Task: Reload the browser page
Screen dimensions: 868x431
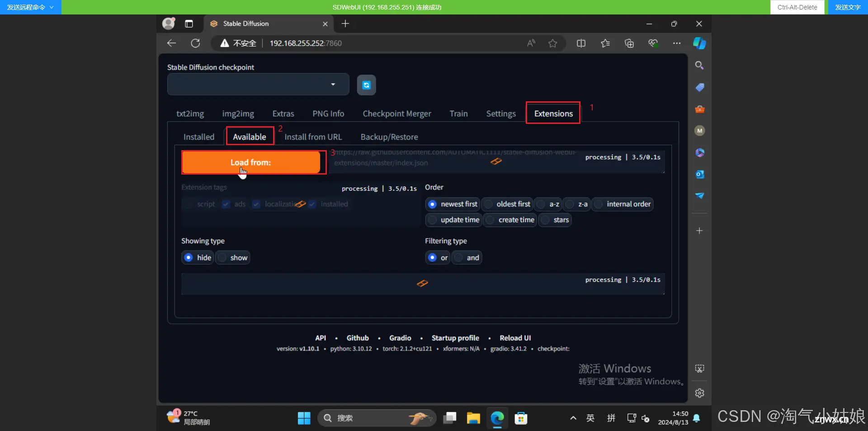Action: pyautogui.click(x=195, y=43)
